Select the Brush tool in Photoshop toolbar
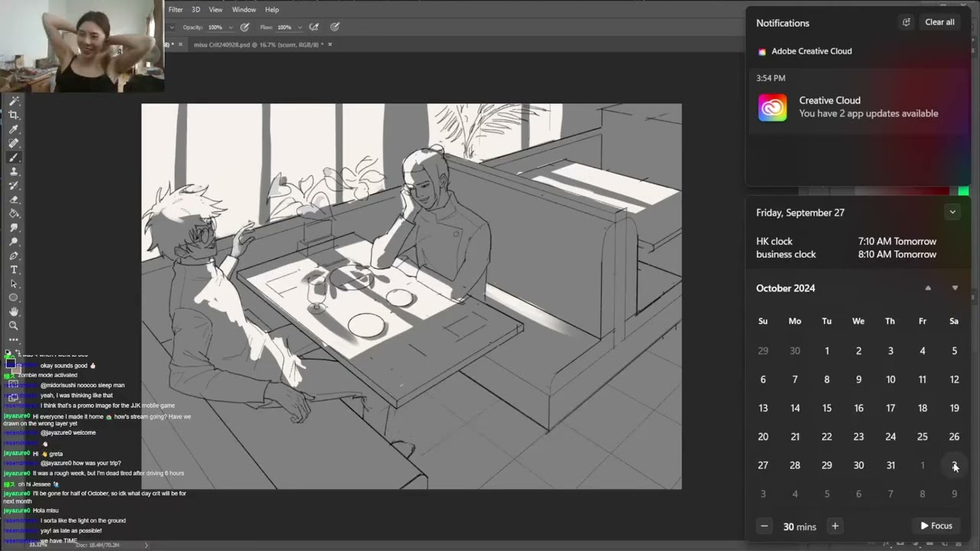The height and width of the screenshot is (551, 980). [x=14, y=158]
